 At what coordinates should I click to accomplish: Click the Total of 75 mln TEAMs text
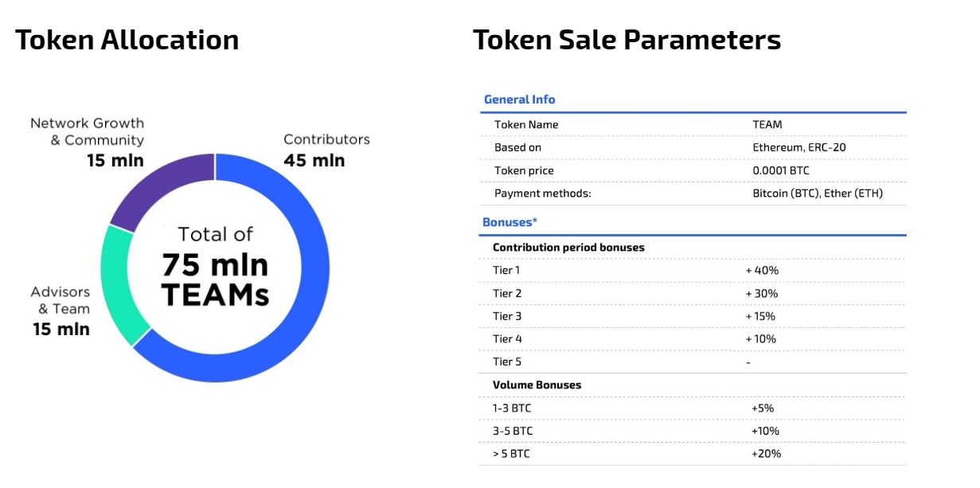(x=215, y=267)
